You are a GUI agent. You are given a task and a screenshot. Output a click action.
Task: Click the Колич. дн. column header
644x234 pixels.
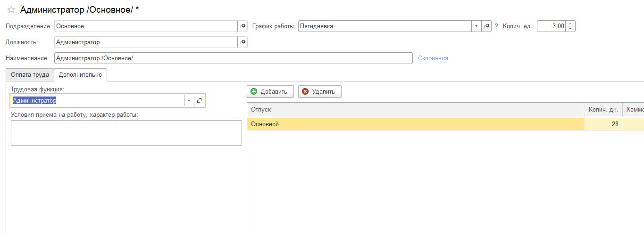click(603, 109)
